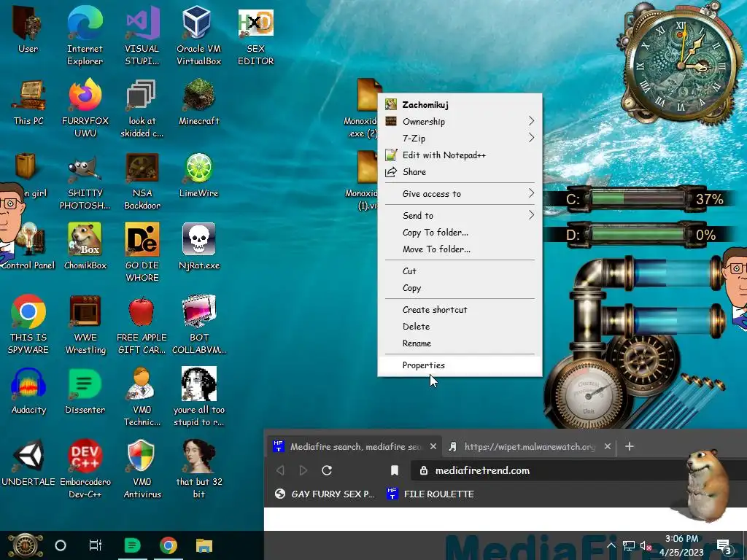Open the FILE ROULETTE bookmark
This screenshot has height=560, width=747.
click(430, 494)
